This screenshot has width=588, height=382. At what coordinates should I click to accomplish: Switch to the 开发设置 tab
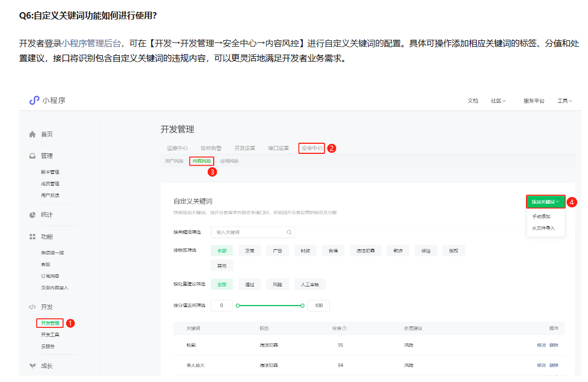[244, 148]
